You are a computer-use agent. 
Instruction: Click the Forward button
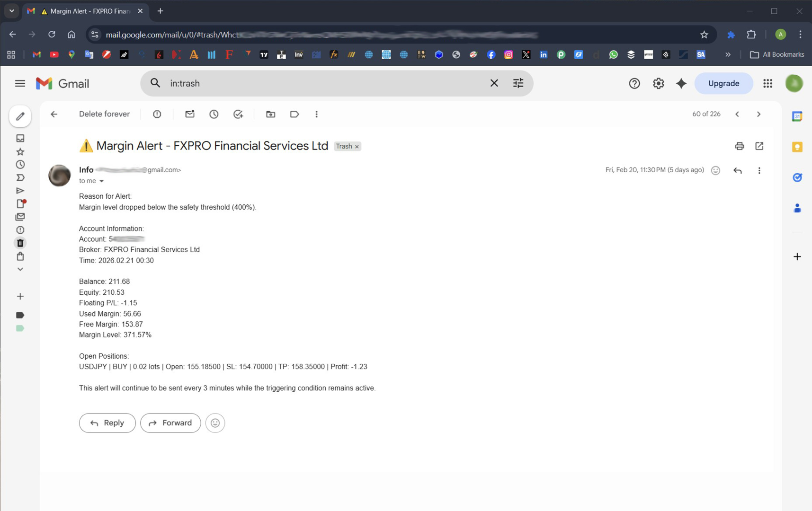tap(170, 423)
